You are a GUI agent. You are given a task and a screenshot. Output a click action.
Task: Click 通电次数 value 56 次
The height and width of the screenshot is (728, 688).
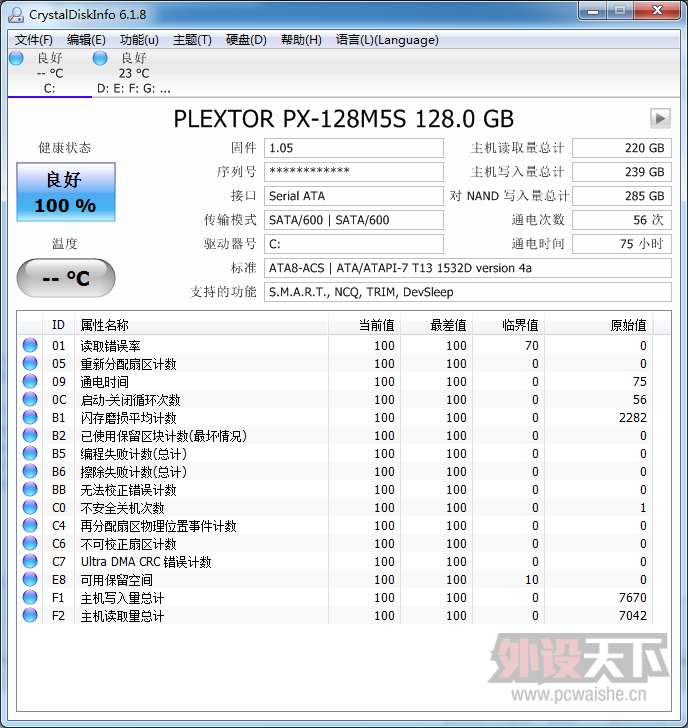coord(622,220)
